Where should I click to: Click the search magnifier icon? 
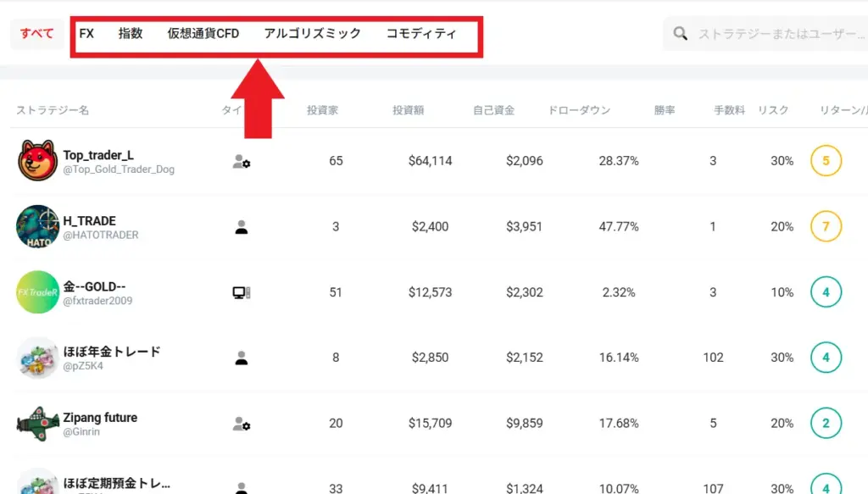click(678, 31)
